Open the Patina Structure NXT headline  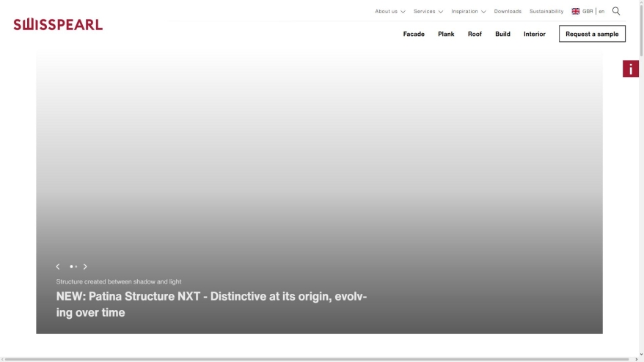coord(211,304)
